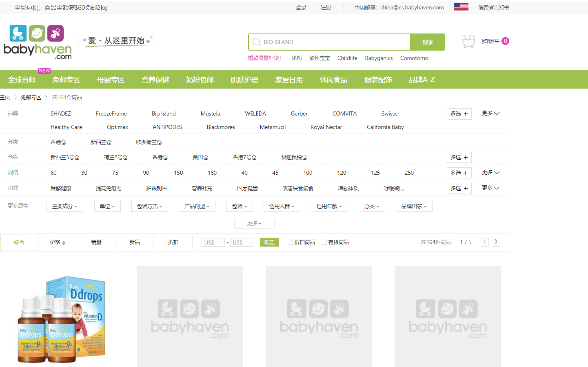Click the cart item count badge
The image size is (588, 367).
pos(505,41)
